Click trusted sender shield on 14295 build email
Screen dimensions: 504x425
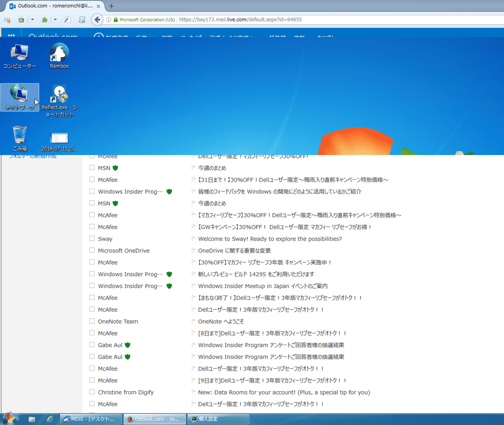tap(169, 274)
